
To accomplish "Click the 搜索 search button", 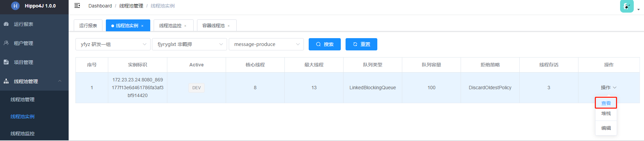I will [x=325, y=44].
